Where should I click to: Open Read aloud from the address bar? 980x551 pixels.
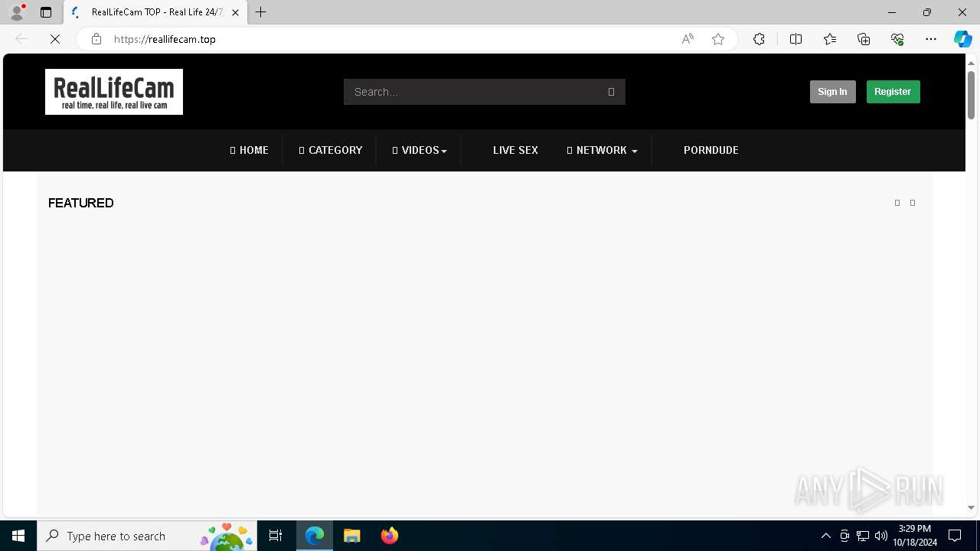point(688,39)
